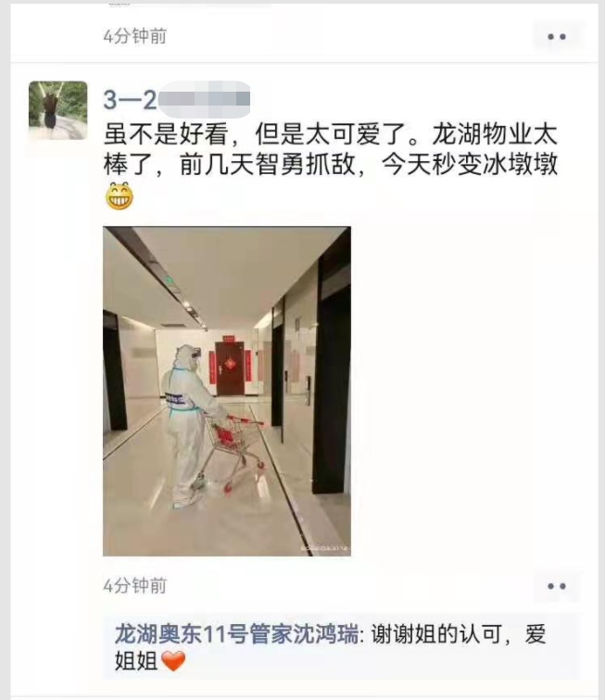Open the comment/like dots below the photo
This screenshot has width=605, height=700.
pyautogui.click(x=557, y=586)
